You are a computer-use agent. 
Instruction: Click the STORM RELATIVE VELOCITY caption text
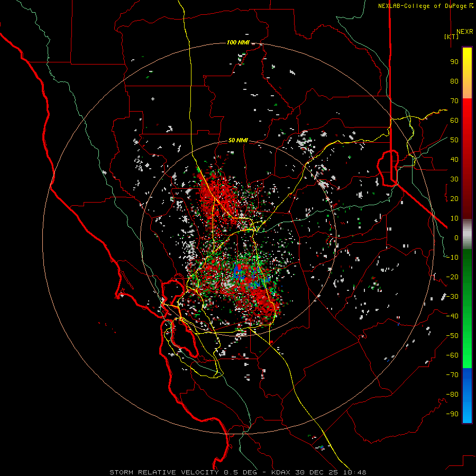click(164, 472)
